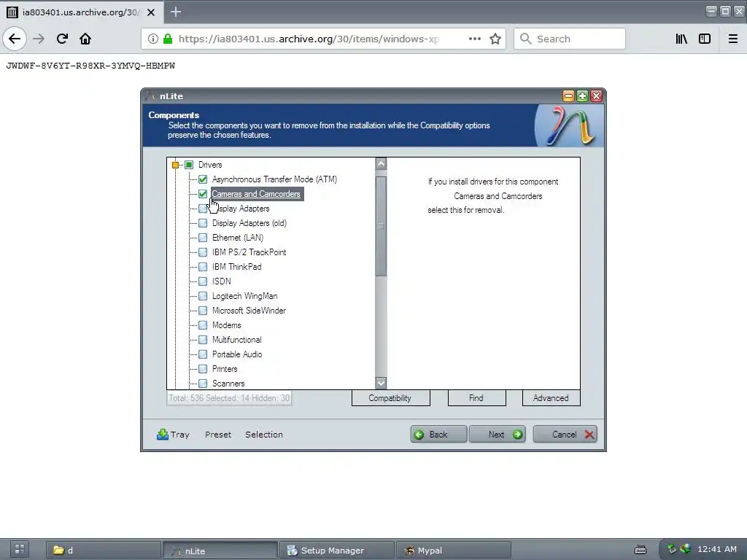This screenshot has height=560, width=747.
Task: Uncheck Asynchronous Transfer Mode (ATM)
Action: pos(203,179)
